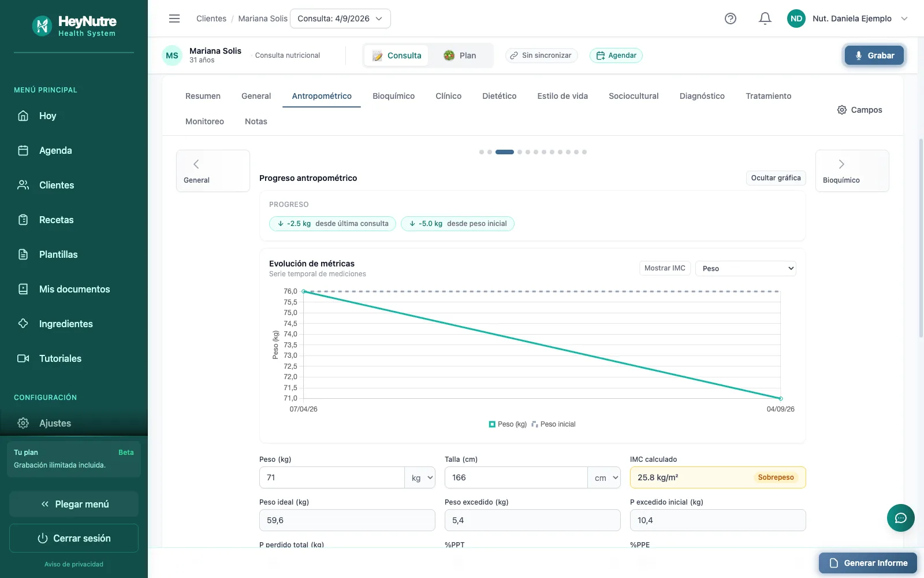This screenshot has width=924, height=578.
Task: Open the Consulta date dropdown
Action: click(x=340, y=18)
